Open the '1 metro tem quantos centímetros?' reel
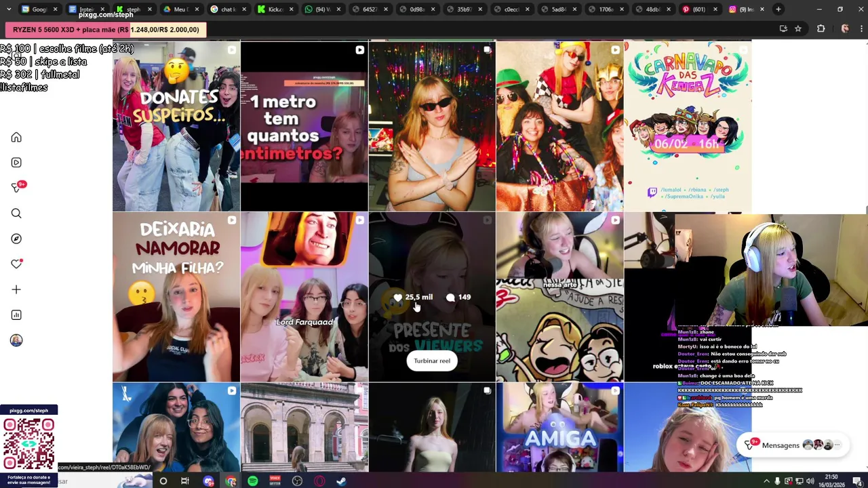This screenshot has height=488, width=868. pyautogui.click(x=304, y=126)
